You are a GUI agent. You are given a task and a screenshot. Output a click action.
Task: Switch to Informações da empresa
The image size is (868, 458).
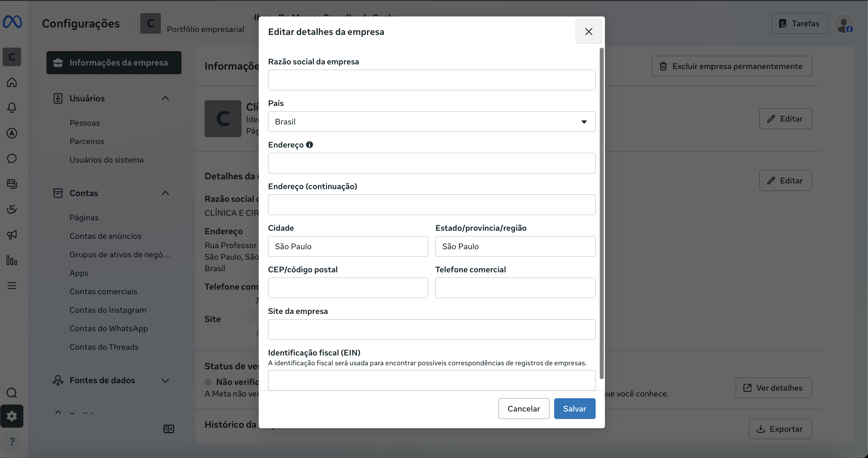(114, 63)
